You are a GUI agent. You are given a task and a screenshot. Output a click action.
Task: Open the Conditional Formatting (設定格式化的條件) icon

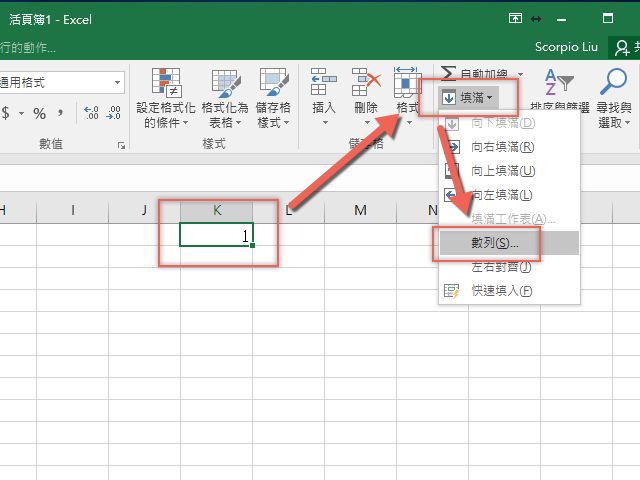pyautogui.click(x=166, y=83)
